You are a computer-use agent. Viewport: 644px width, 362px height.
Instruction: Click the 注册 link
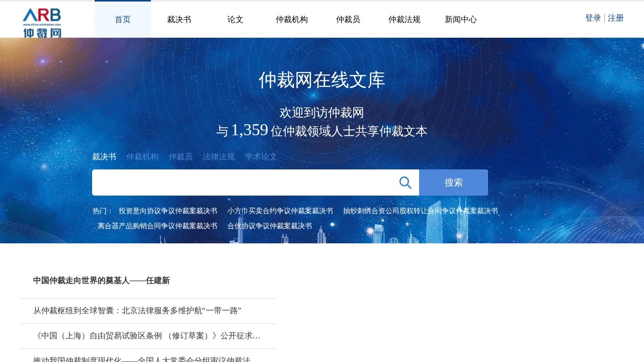click(616, 18)
